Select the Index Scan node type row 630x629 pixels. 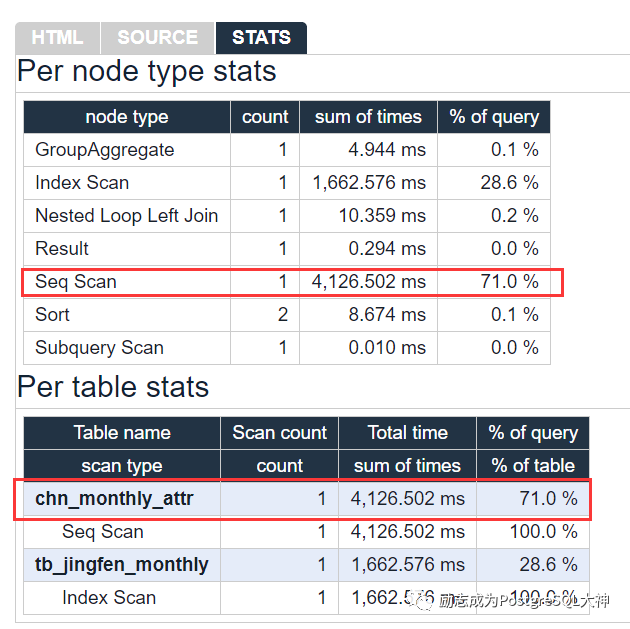click(x=287, y=183)
